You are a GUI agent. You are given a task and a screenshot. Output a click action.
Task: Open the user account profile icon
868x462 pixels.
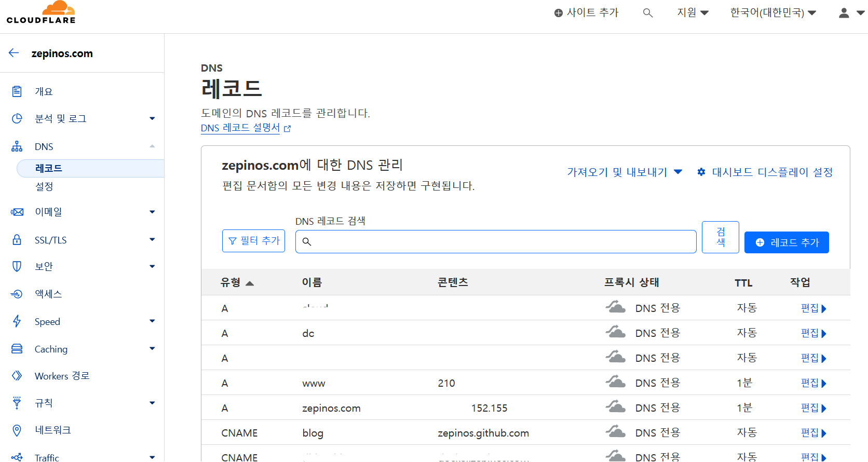[844, 13]
